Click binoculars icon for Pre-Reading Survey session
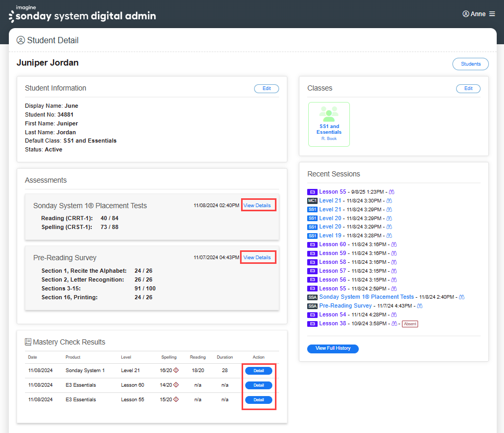The height and width of the screenshot is (433, 504). 420,305
